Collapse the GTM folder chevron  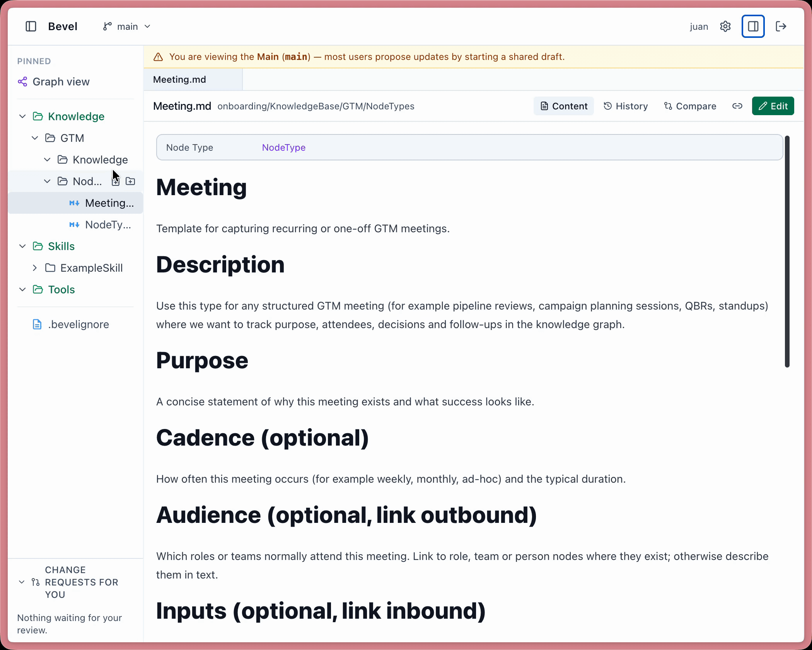(x=35, y=138)
